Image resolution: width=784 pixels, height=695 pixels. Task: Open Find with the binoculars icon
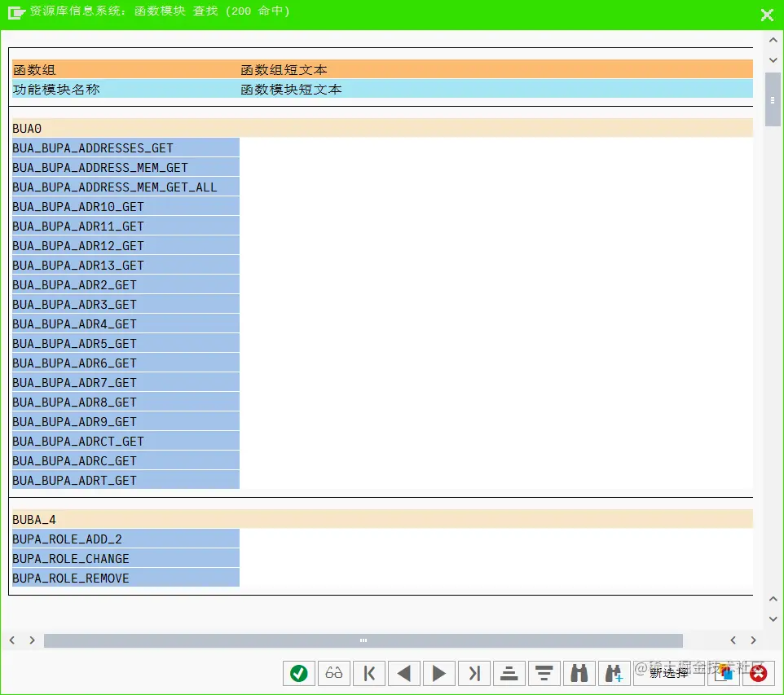tap(579, 674)
